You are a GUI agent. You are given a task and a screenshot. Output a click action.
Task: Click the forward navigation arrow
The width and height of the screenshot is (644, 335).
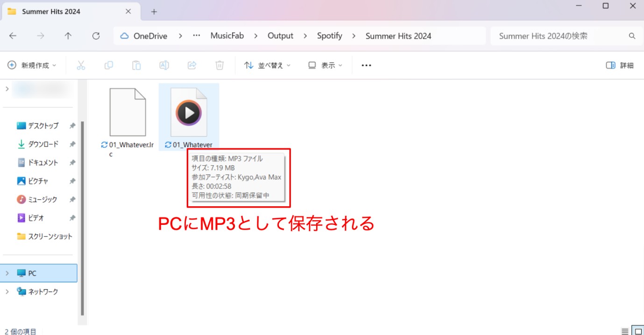[41, 36]
